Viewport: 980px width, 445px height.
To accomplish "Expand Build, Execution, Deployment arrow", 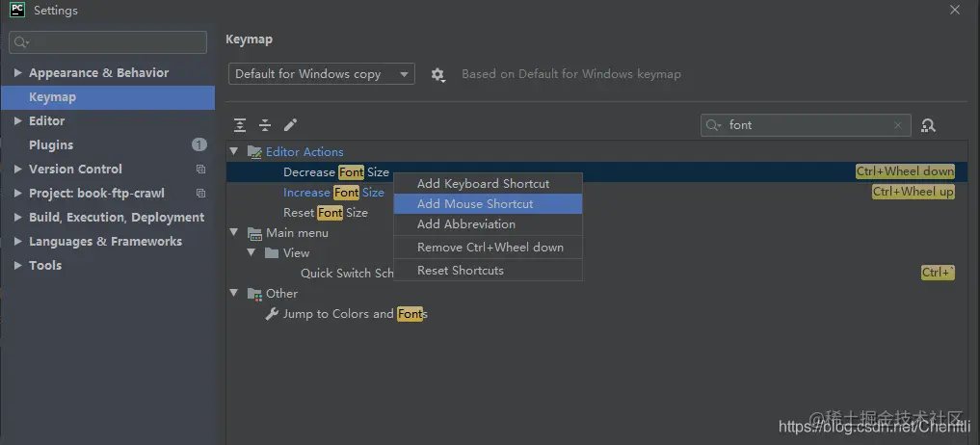I will pyautogui.click(x=17, y=218).
